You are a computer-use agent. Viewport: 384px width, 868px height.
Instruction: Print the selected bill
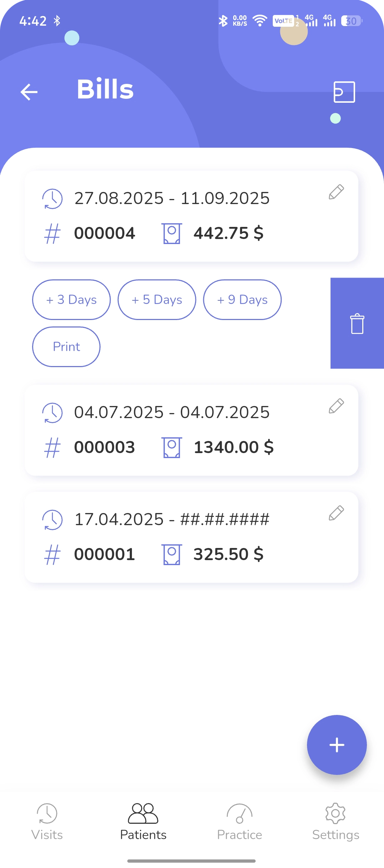click(66, 347)
